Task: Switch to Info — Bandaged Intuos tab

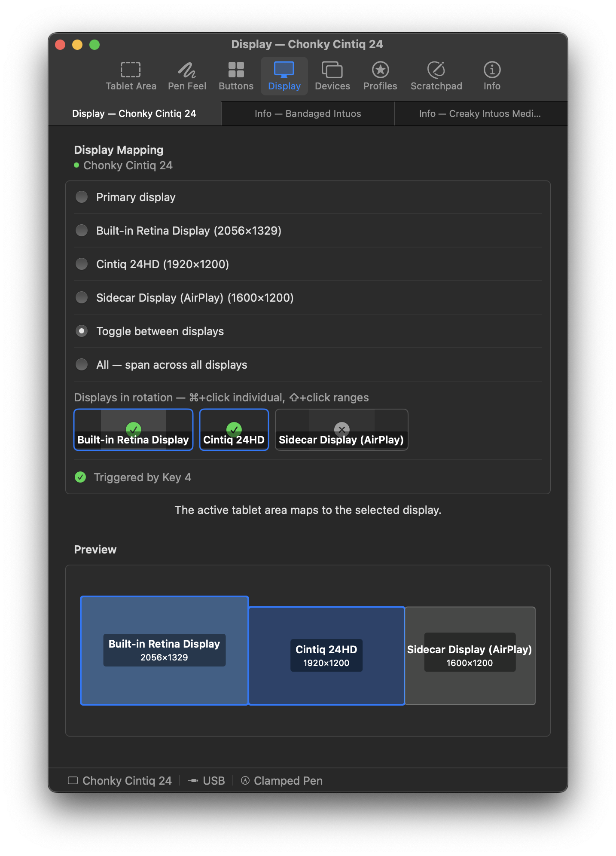Action: click(308, 113)
